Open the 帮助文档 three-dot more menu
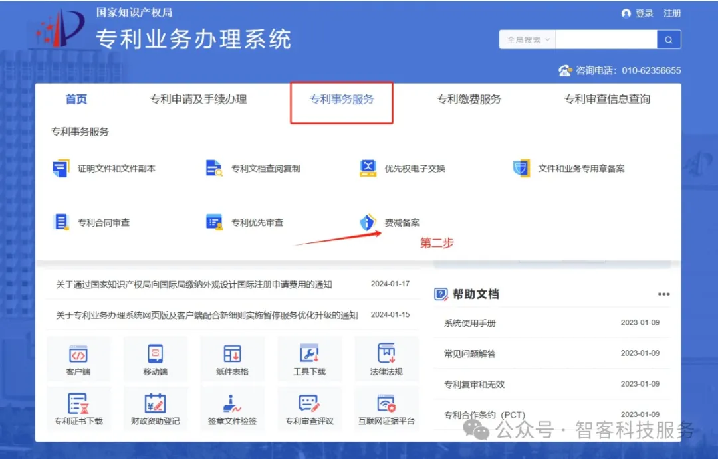Image resolution: width=718 pixels, height=460 pixels. coord(663,294)
